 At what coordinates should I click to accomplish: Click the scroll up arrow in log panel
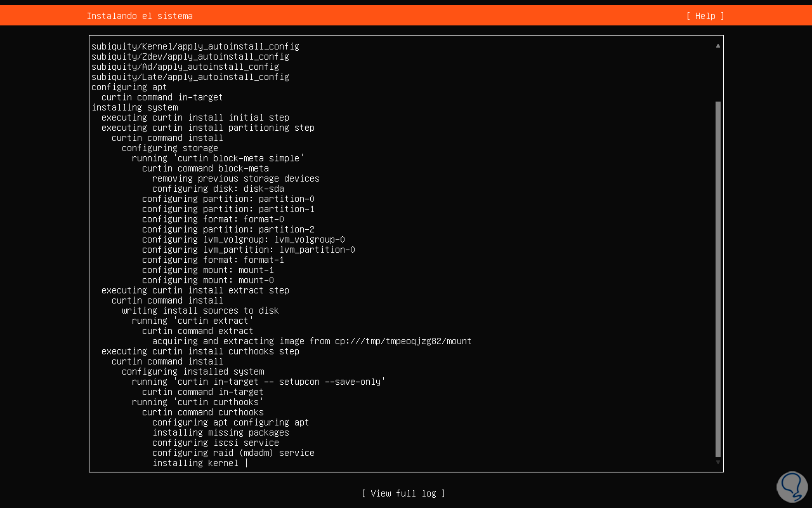718,46
